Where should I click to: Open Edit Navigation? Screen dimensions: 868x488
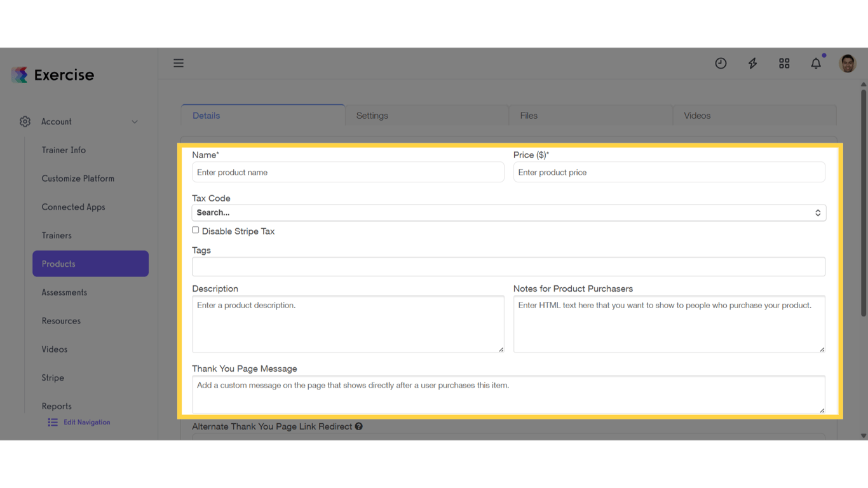point(86,422)
